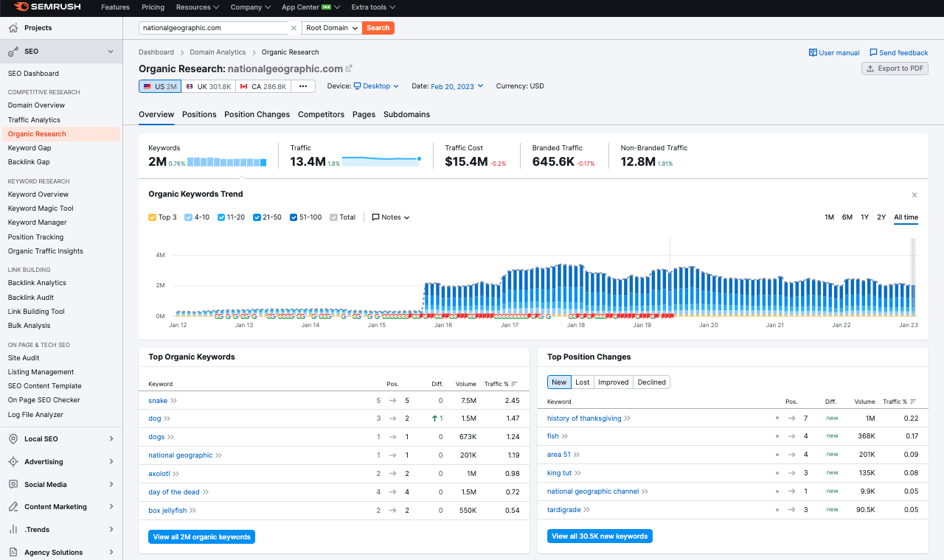Open the Notes dropdown

tap(391, 217)
